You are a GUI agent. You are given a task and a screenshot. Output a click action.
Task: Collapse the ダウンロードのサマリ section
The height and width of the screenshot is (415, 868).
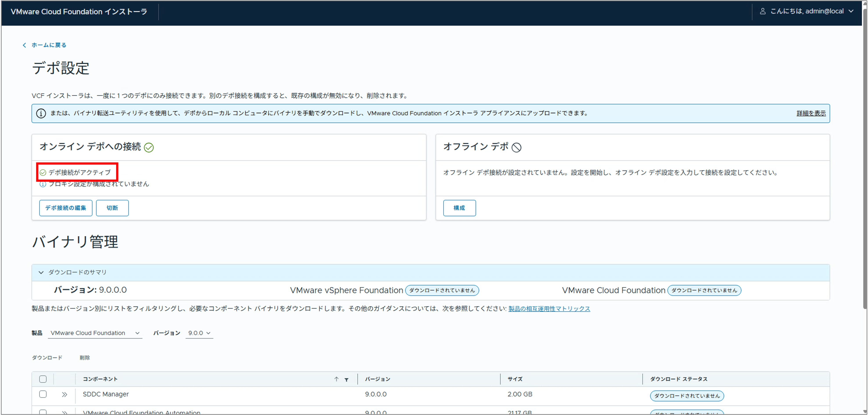click(x=41, y=272)
